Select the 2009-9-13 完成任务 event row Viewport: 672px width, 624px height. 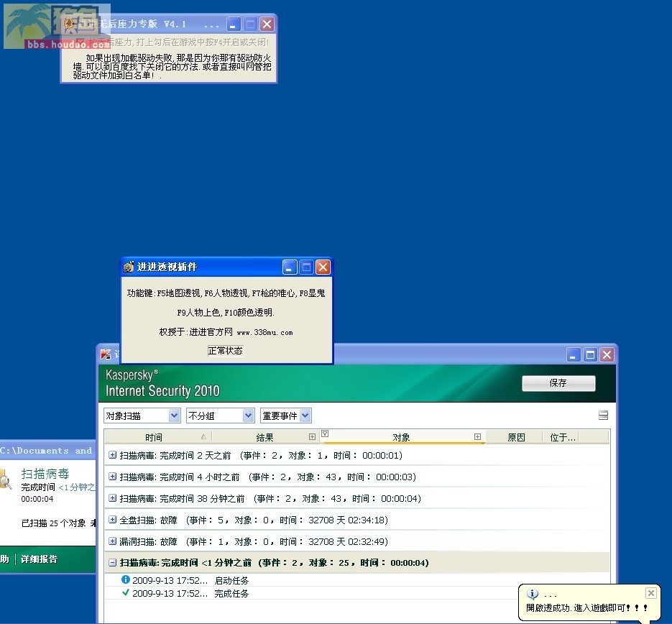coord(356,593)
